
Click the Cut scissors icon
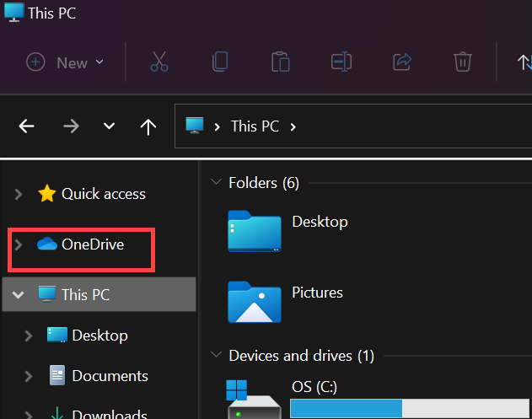click(159, 62)
